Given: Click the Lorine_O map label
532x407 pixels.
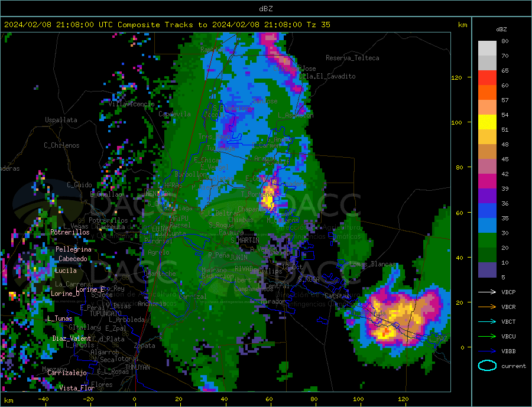Looking at the screenshot, I should click(x=65, y=294).
